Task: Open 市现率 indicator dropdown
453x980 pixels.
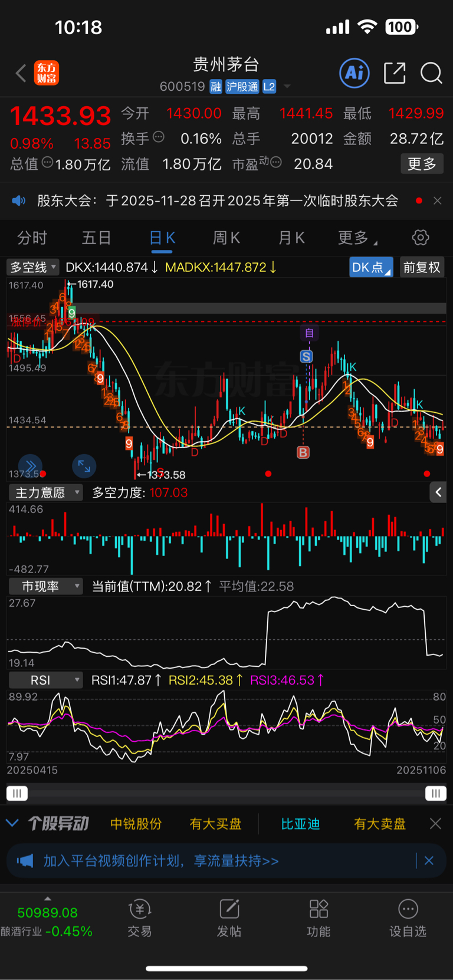Action: click(x=45, y=586)
